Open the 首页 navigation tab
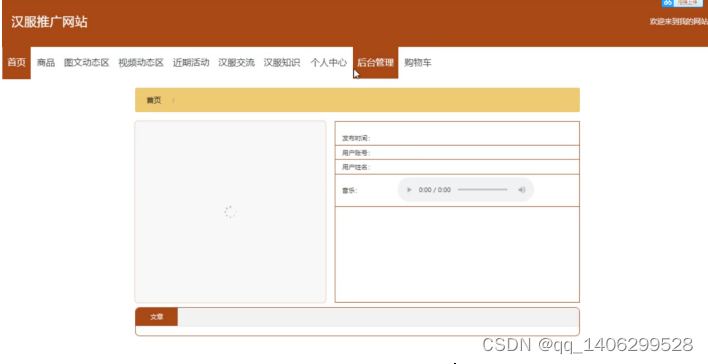Viewport: 708px width, 364px height. [17, 63]
